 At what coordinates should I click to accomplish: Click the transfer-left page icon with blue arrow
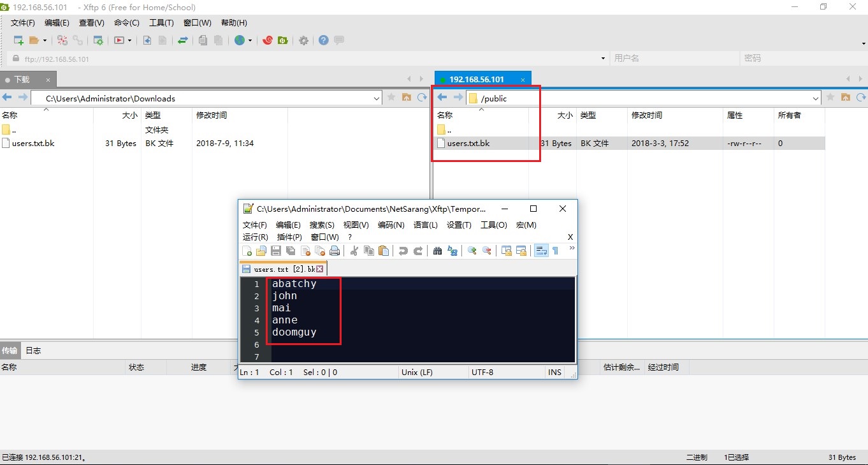pyautogui.click(x=147, y=40)
